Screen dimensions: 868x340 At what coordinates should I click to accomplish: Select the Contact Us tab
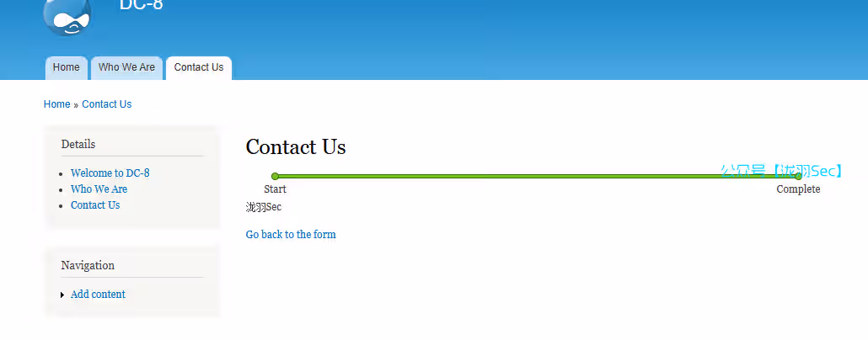[x=199, y=67]
